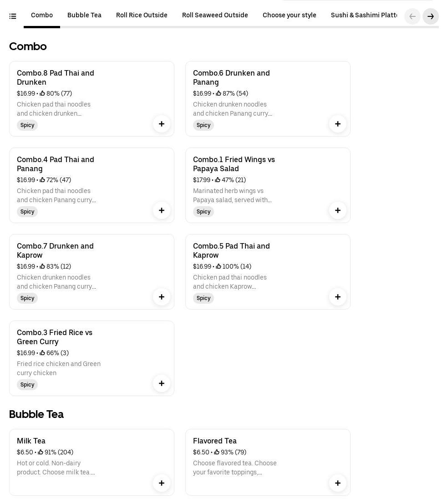Switch to the Bubble Tea tab
The width and height of the screenshot is (448, 504).
pos(84,15)
